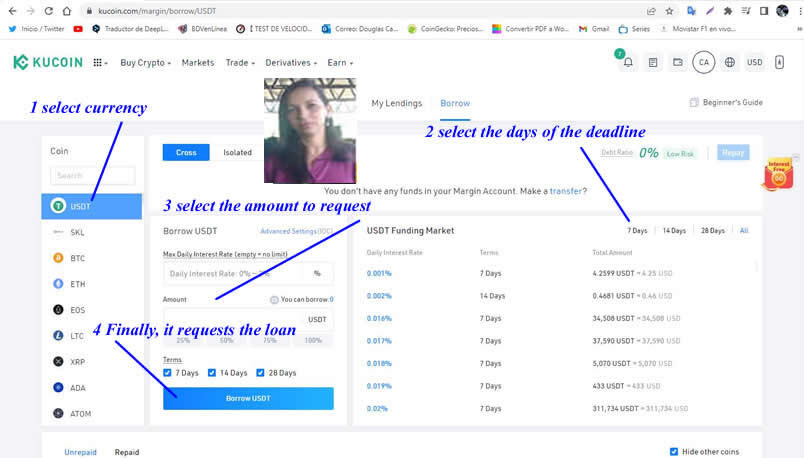Image resolution: width=804 pixels, height=458 pixels.
Task: Select the XRP coin icon
Action: coord(58,362)
